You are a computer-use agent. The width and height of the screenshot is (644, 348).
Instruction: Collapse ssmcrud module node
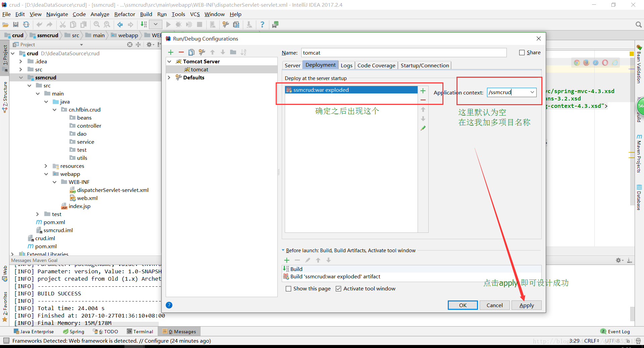pos(21,78)
